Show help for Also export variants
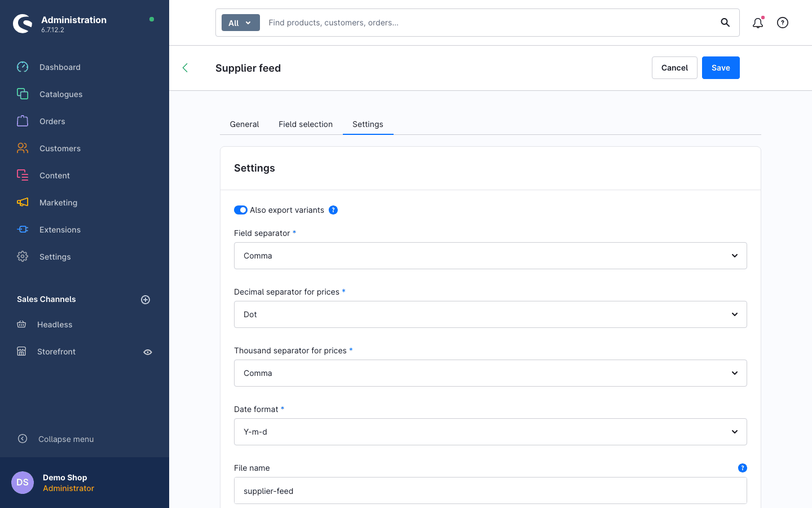This screenshot has height=508, width=812. 333,210
